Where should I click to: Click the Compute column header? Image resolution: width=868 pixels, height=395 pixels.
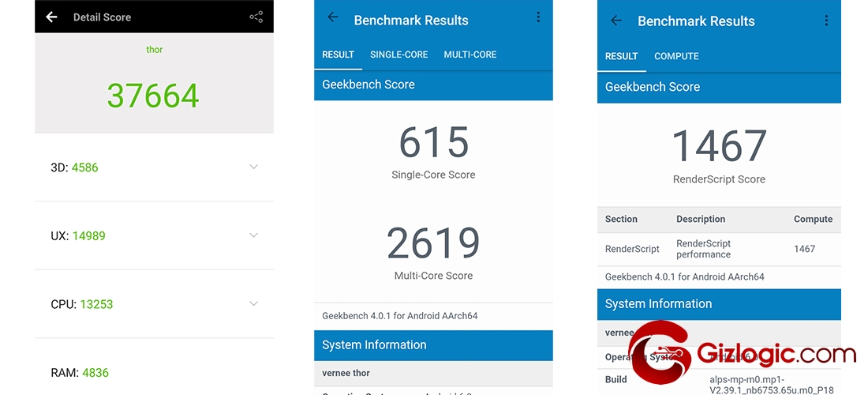[x=813, y=219]
